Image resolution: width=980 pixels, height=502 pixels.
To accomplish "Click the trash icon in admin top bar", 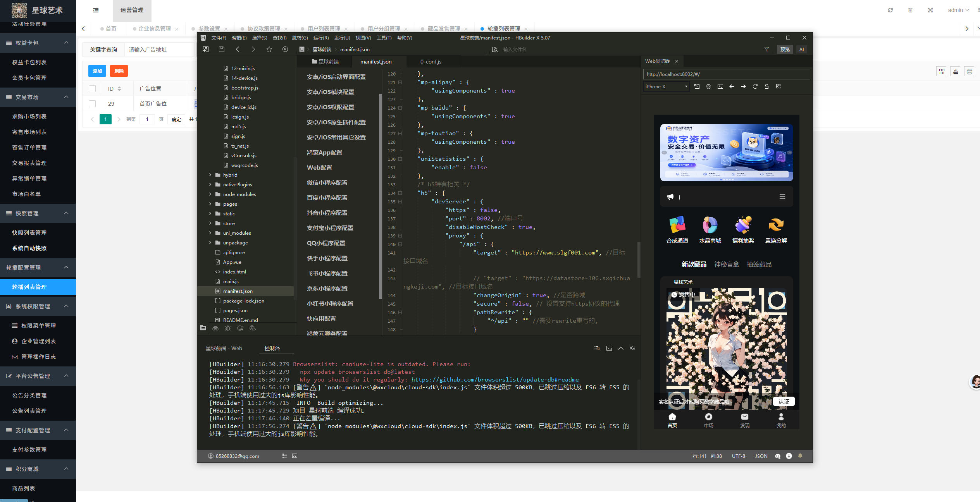I will pyautogui.click(x=911, y=10).
